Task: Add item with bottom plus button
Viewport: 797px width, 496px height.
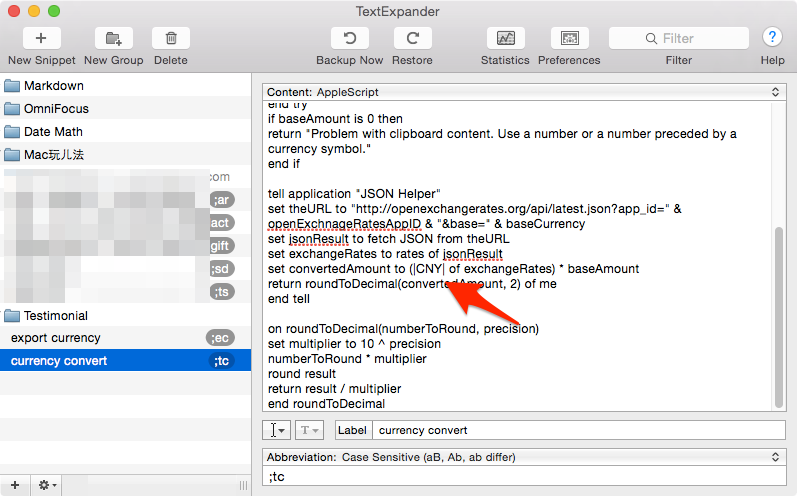Action: click(x=15, y=485)
